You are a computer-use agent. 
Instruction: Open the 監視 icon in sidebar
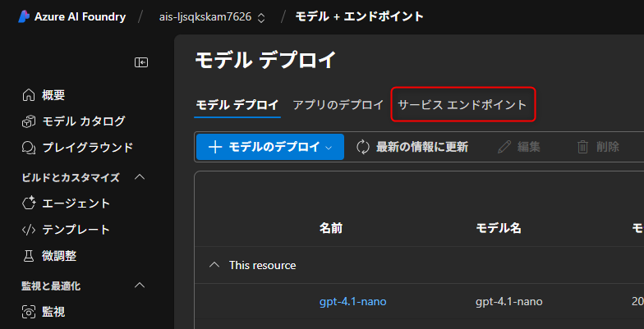coord(29,312)
